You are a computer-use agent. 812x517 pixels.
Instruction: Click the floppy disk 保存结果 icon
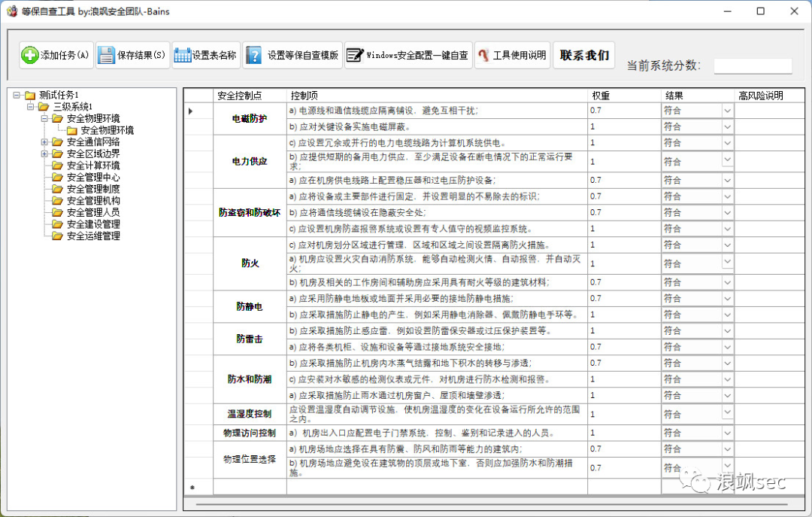coord(106,55)
